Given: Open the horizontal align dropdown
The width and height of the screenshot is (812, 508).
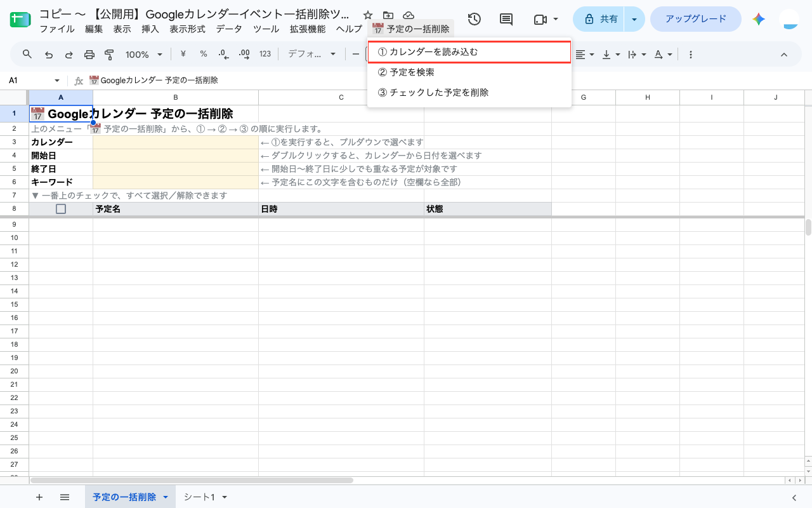Looking at the screenshot, I should 585,54.
